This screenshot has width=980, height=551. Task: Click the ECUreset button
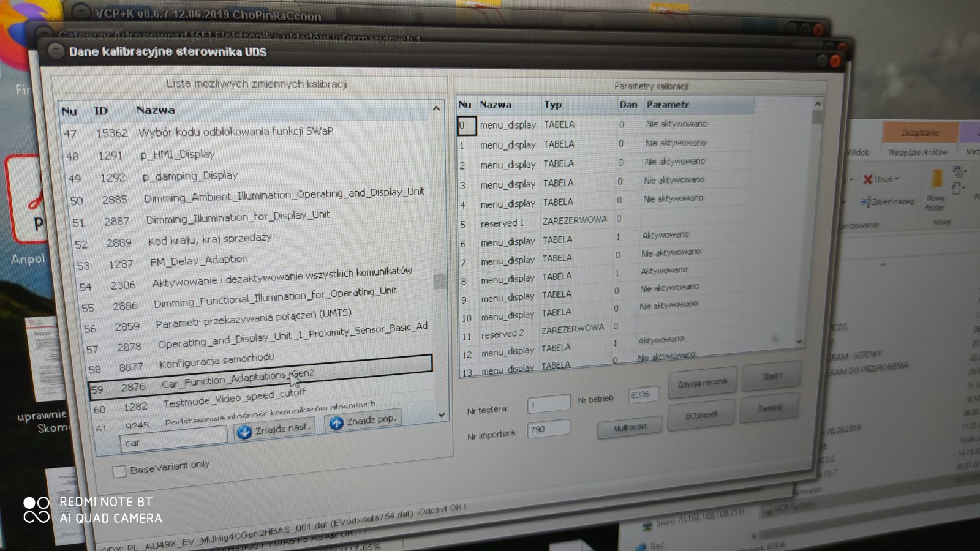tap(701, 414)
